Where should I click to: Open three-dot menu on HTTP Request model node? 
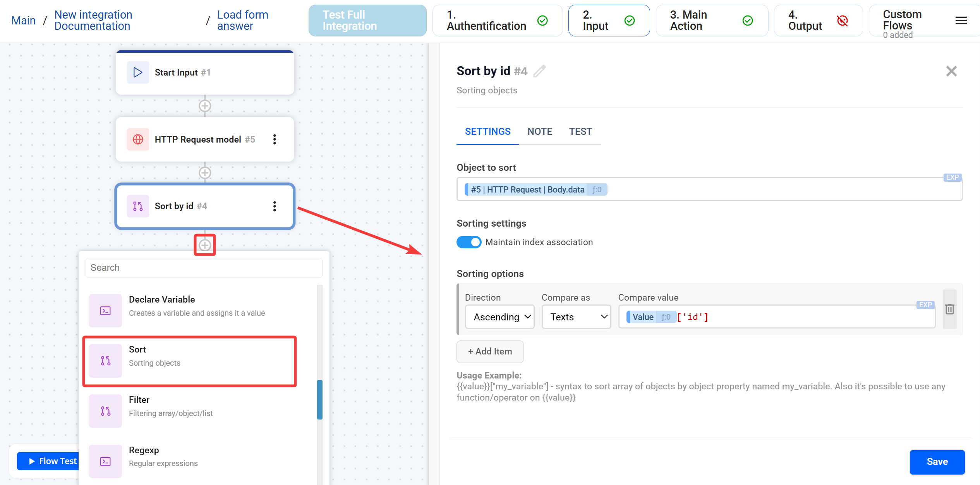pyautogui.click(x=275, y=139)
